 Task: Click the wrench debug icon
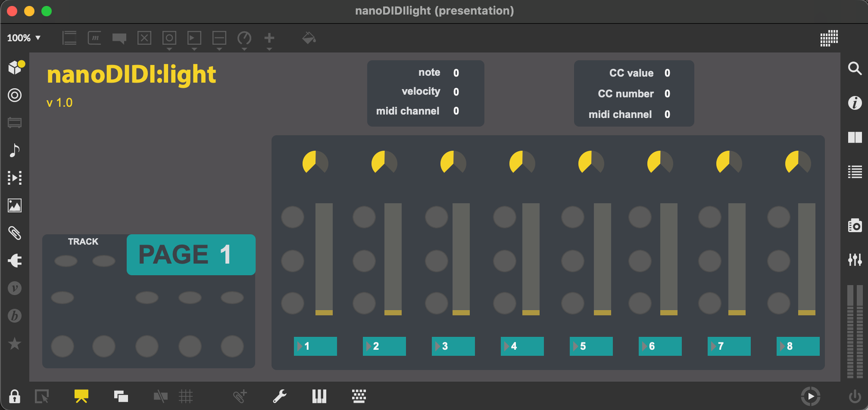pyautogui.click(x=279, y=396)
